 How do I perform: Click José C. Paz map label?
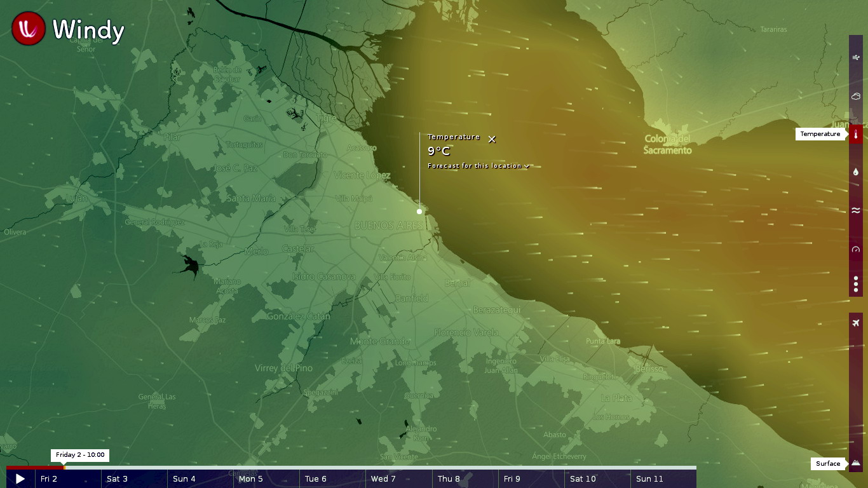tap(236, 168)
